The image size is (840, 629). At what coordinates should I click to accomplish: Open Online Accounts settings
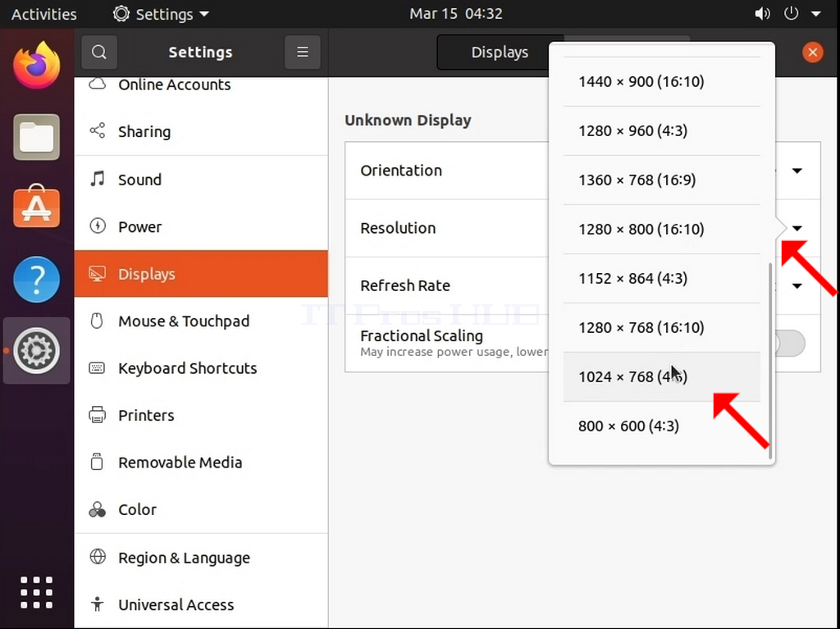tap(202, 84)
